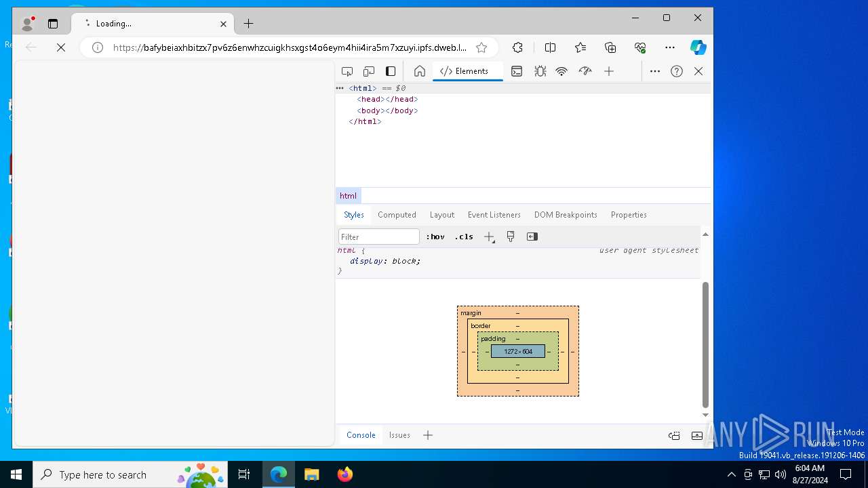Open File Explorer from the taskbar
868x488 pixels.
(x=311, y=474)
